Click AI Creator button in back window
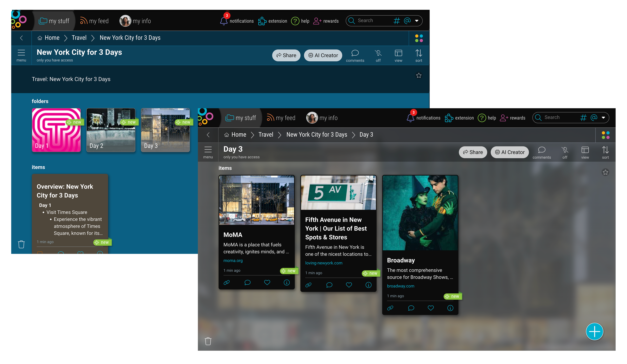Screen dimensions: 627x364 click(323, 55)
